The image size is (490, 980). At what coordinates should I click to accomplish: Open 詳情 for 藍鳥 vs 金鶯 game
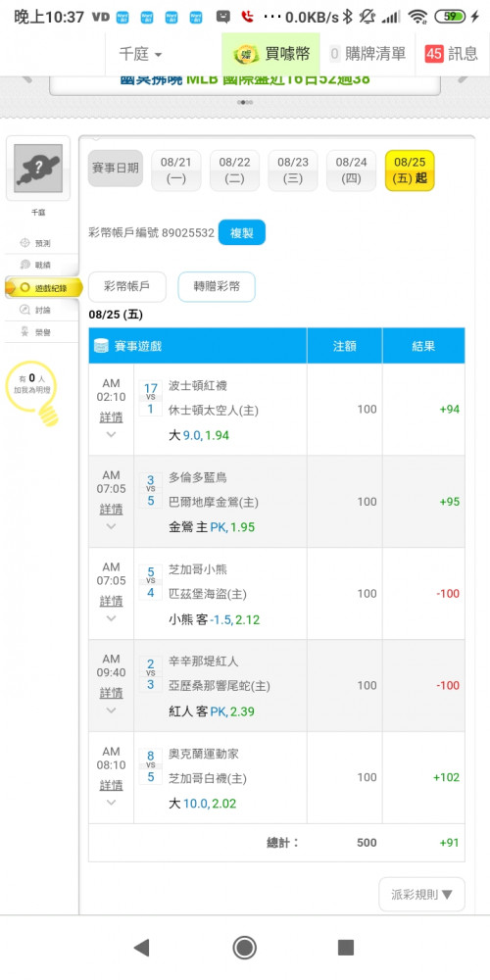click(x=112, y=510)
